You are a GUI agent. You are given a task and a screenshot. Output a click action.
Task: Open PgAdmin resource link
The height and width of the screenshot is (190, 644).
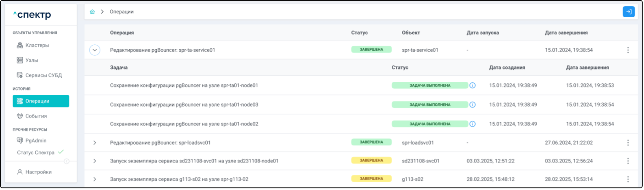click(x=36, y=140)
